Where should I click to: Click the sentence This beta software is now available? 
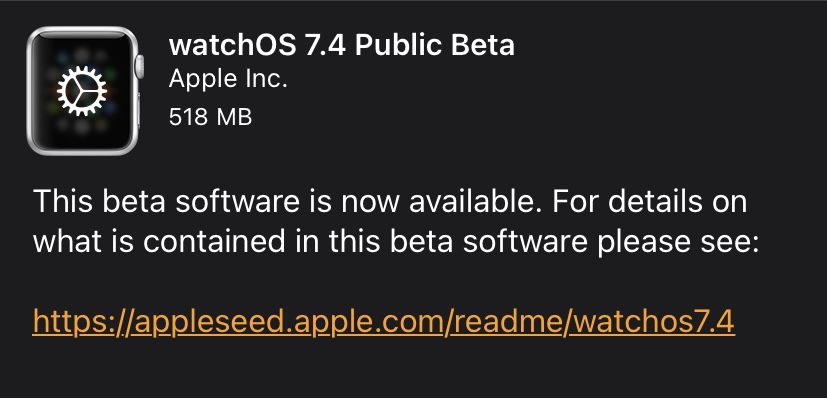coord(289,201)
